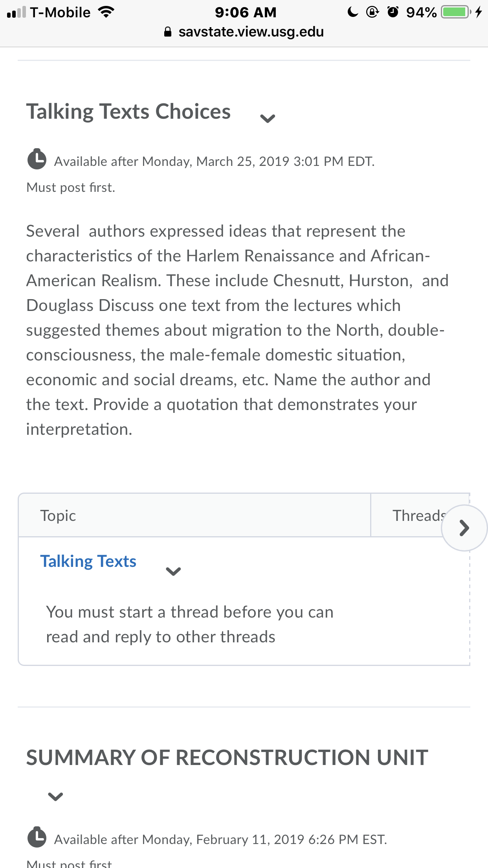Tap the Do Not Disturb moon icon
Screen dimensions: 488x868
click(353, 12)
